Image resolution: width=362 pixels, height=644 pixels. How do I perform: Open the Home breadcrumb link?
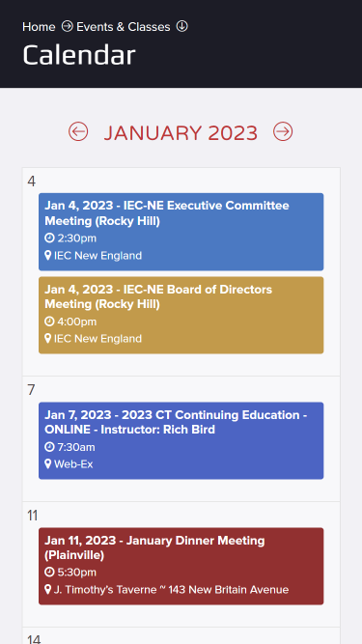click(39, 27)
